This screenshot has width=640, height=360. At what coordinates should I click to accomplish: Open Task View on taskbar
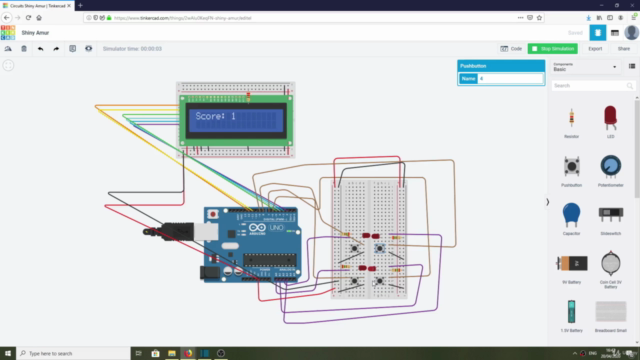[x=139, y=353]
